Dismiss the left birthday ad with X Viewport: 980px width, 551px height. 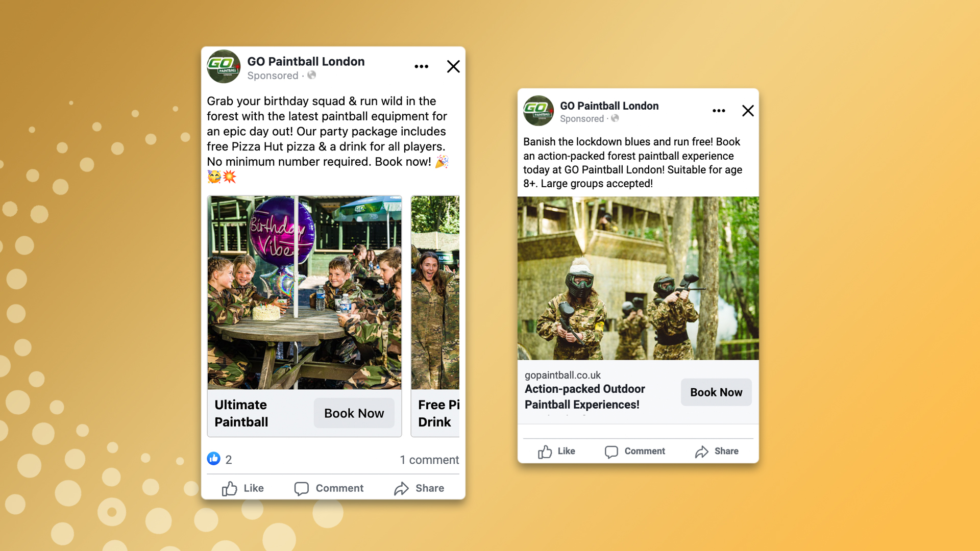click(x=453, y=66)
